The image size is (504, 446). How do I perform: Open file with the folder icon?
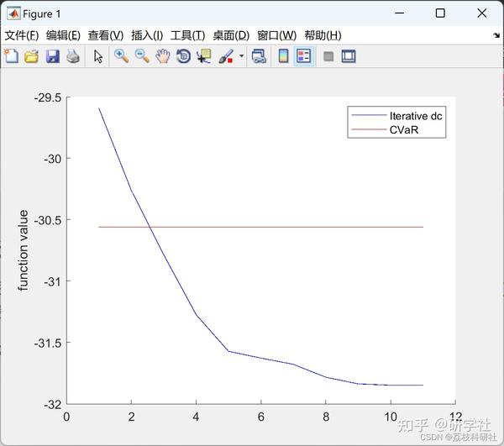tap(32, 56)
